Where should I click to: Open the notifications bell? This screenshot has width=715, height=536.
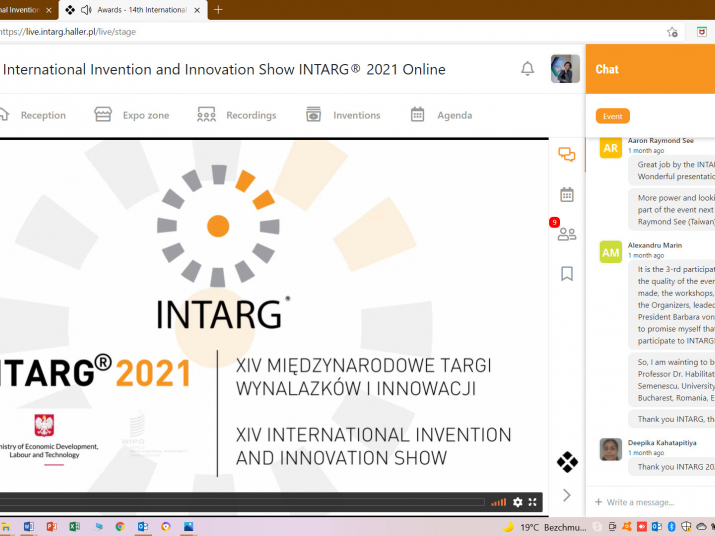[x=527, y=69]
